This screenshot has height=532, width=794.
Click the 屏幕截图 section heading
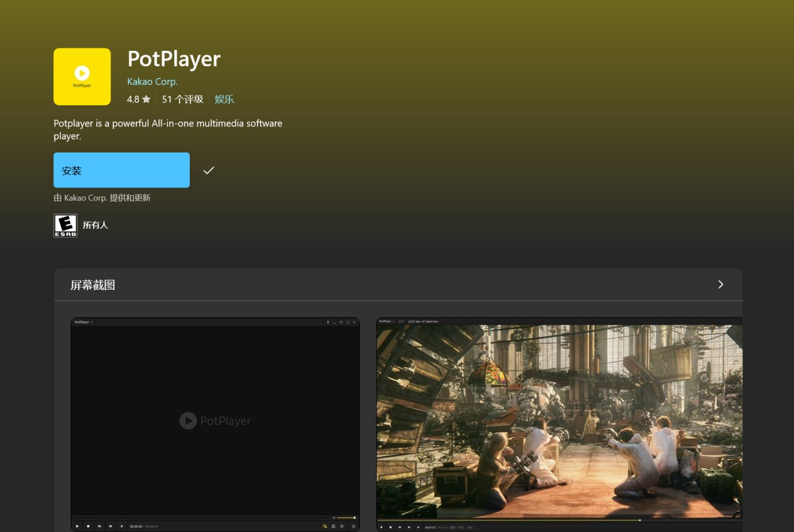pos(93,285)
